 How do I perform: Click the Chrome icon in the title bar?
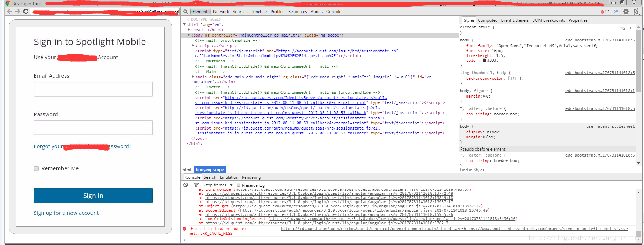8,3
